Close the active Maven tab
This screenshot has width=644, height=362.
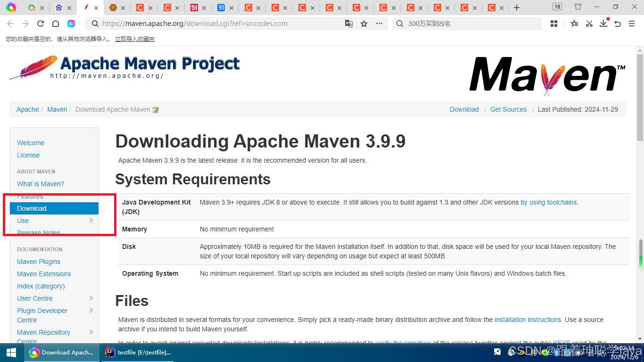[x=96, y=8]
